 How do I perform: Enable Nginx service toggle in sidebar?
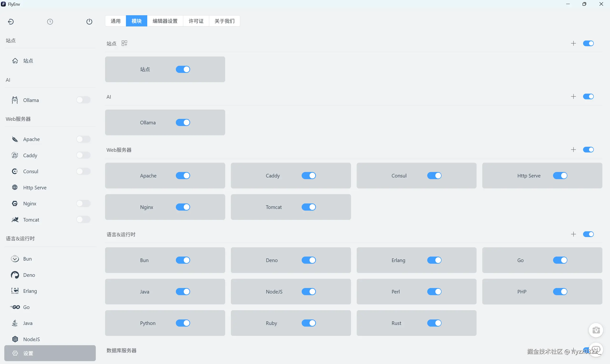coord(83,203)
